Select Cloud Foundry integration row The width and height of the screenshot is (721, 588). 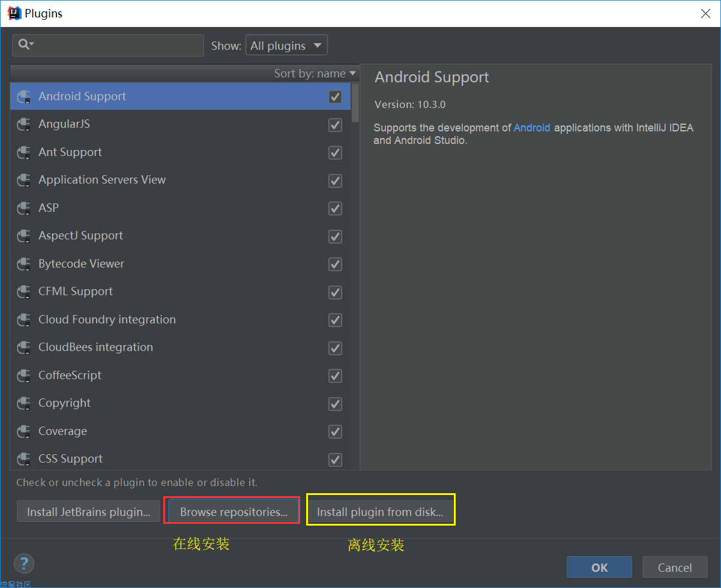(180, 320)
